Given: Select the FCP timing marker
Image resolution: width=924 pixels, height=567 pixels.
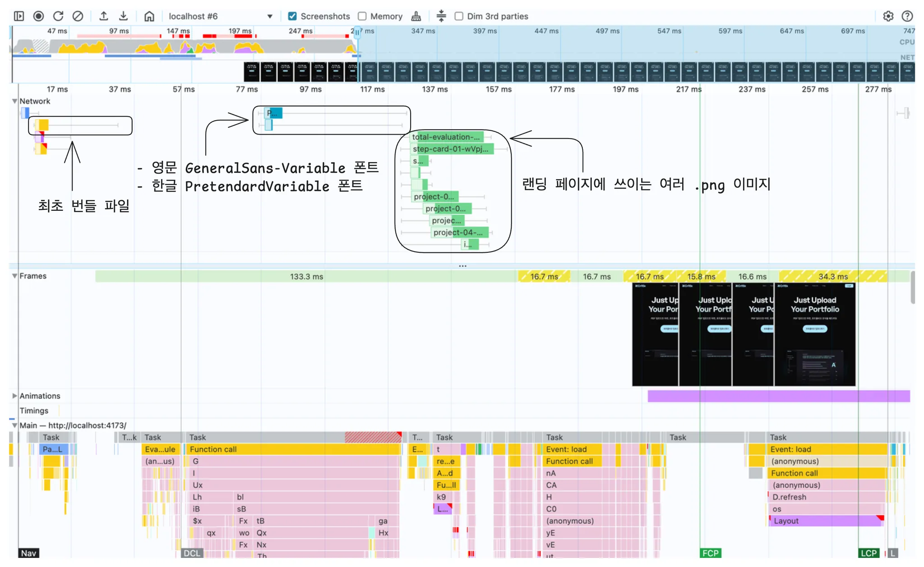Looking at the screenshot, I should (710, 553).
